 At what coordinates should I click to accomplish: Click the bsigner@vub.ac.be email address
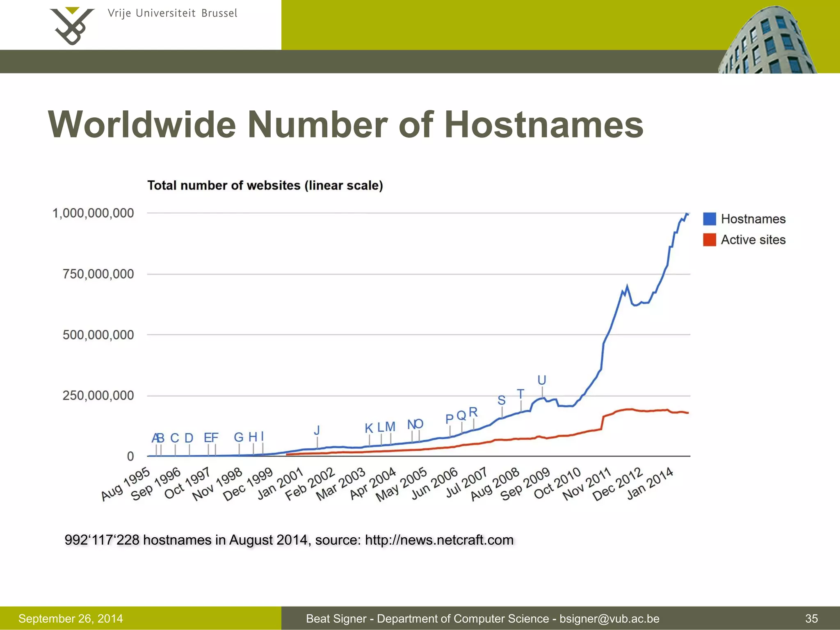click(609, 619)
